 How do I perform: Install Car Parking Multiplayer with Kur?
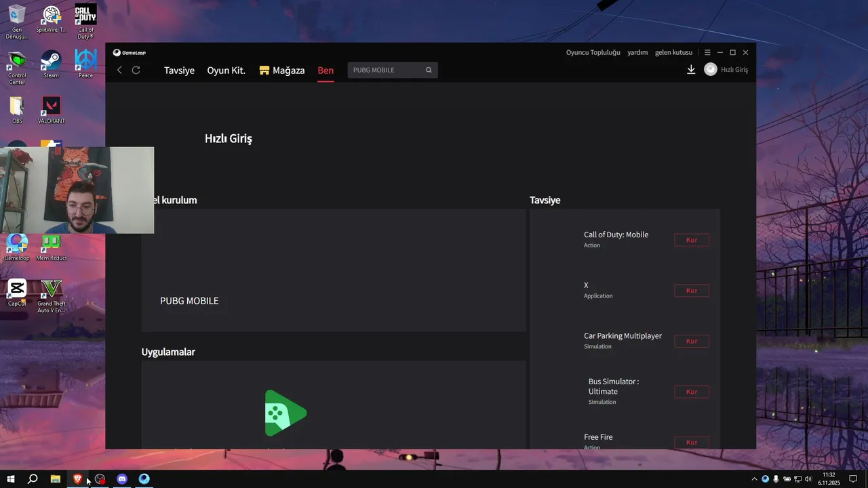click(x=692, y=341)
